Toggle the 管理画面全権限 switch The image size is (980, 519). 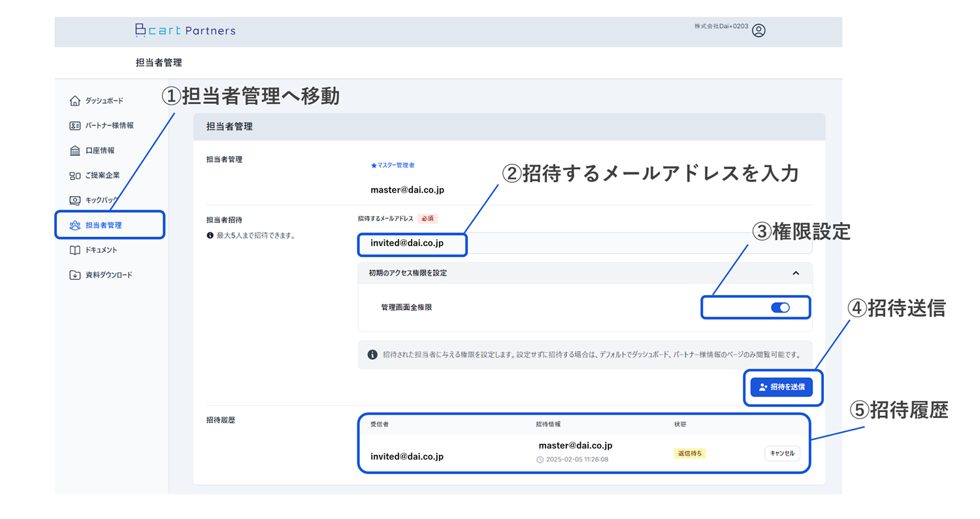(780, 307)
